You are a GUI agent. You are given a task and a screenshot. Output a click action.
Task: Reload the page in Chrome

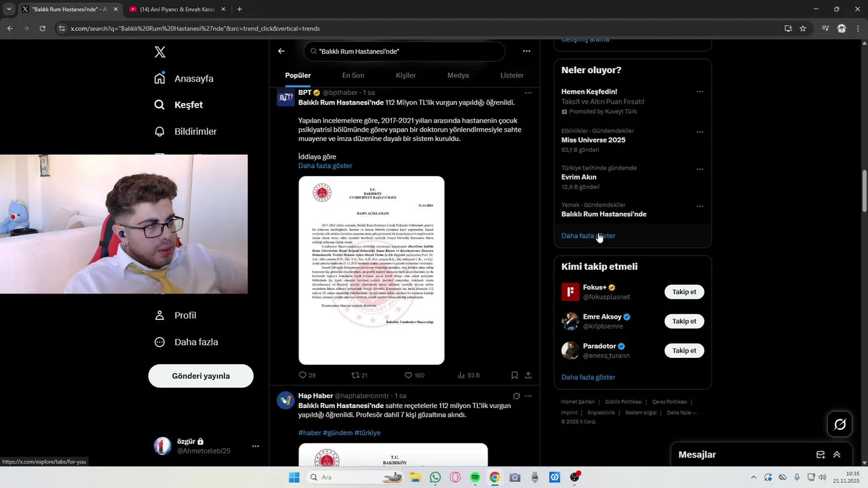[42, 28]
